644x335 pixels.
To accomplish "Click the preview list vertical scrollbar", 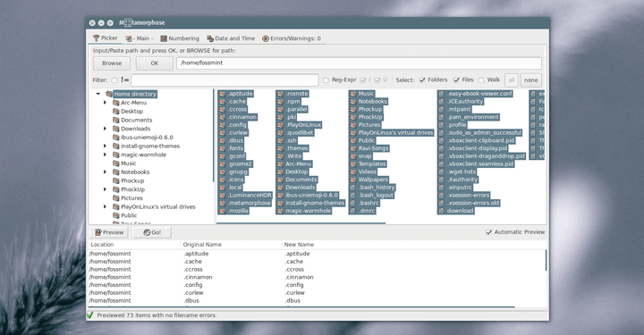I will [x=546, y=260].
